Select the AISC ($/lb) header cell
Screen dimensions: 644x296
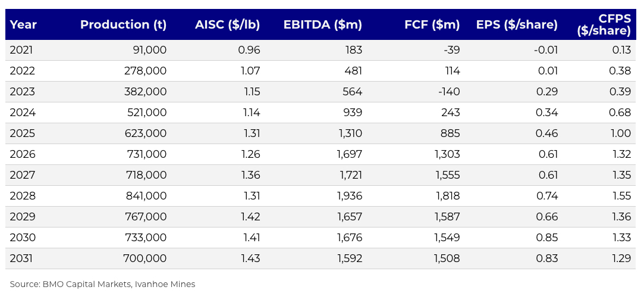227,24
